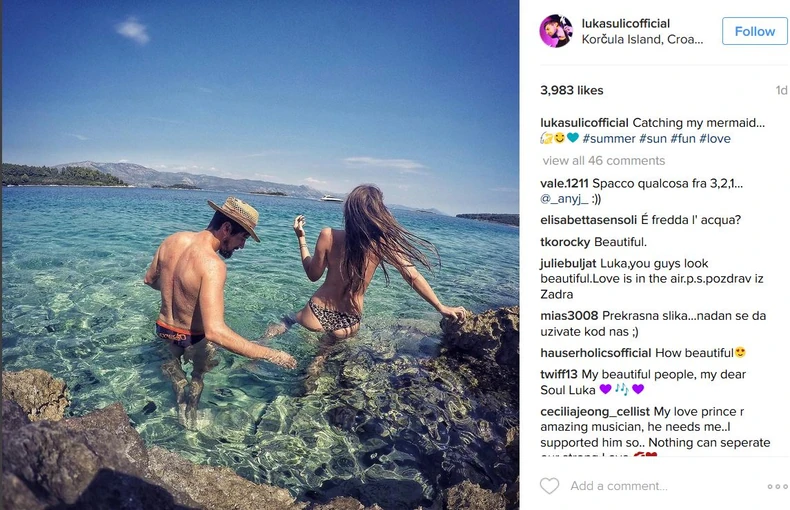The image size is (790, 510).
Task: Open lukasulicofficial username in post header
Action: pos(626,23)
